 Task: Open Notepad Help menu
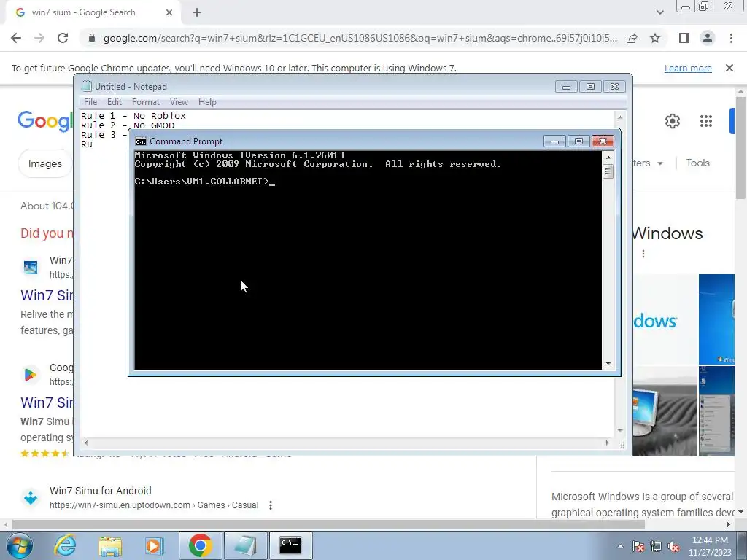(207, 102)
